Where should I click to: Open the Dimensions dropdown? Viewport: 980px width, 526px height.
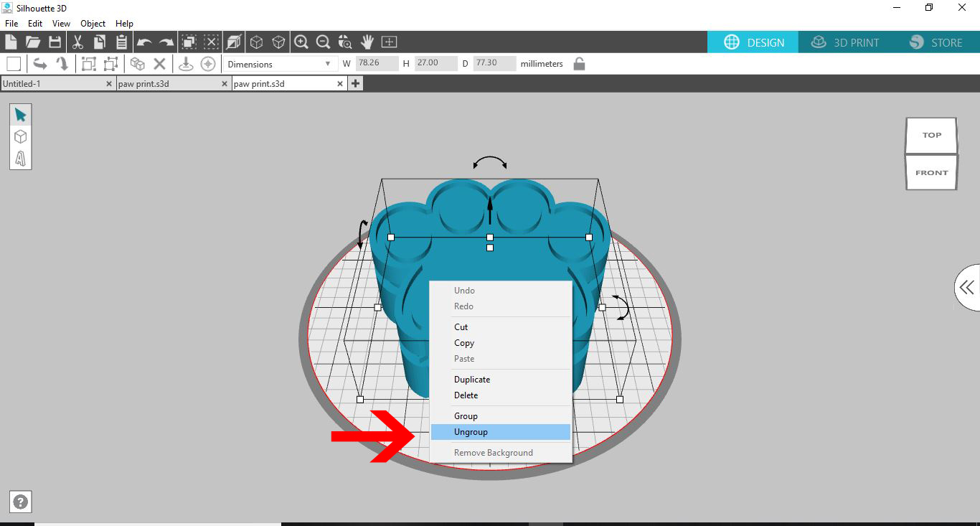click(279, 64)
